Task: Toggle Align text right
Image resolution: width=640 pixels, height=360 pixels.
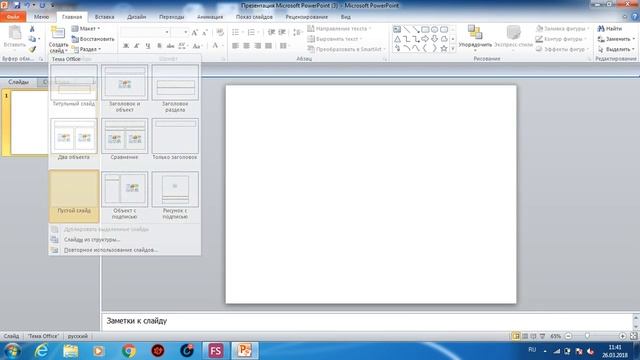Action: (258, 46)
